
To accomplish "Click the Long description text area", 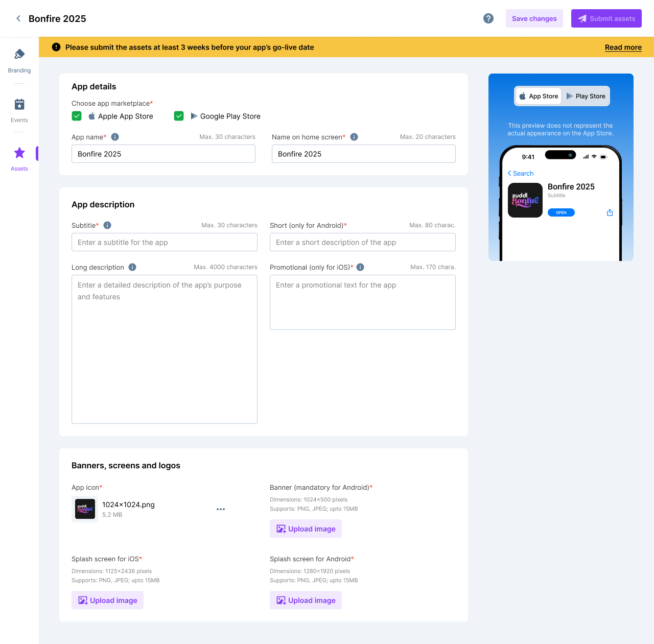I will [x=165, y=349].
